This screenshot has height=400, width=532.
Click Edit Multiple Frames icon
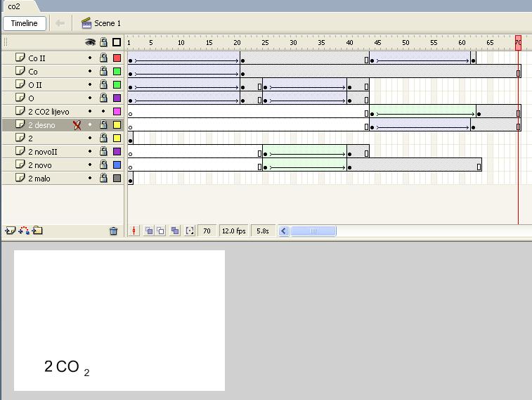[175, 231]
